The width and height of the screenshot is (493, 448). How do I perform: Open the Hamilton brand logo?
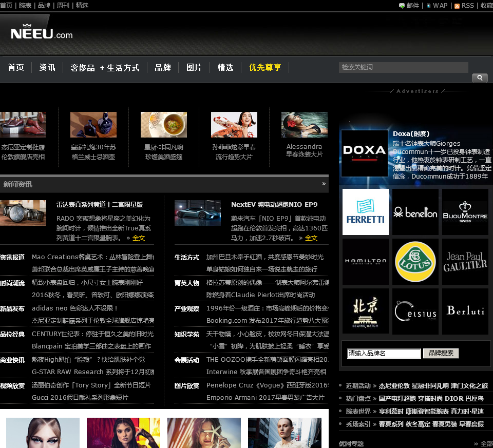pos(365,261)
